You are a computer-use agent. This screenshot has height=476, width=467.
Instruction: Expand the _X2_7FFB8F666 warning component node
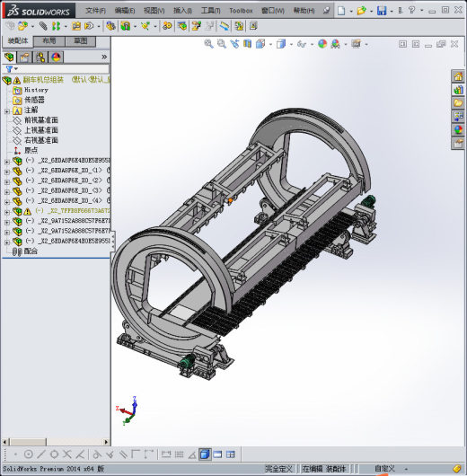tap(6, 212)
